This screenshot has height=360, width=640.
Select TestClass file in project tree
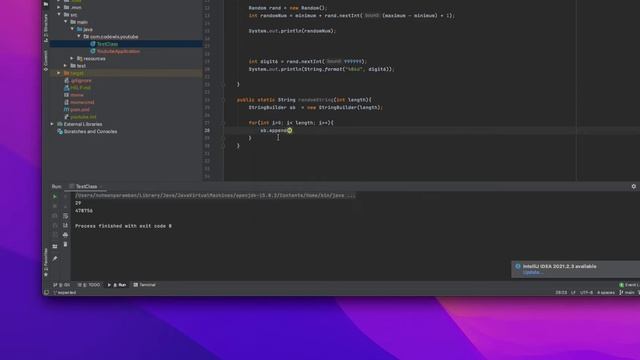pos(107,44)
